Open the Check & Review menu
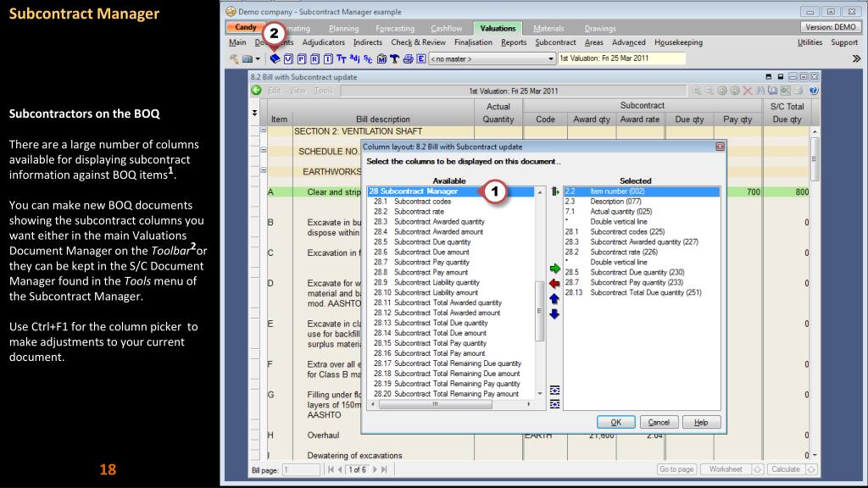This screenshot has height=488, width=868. click(418, 42)
